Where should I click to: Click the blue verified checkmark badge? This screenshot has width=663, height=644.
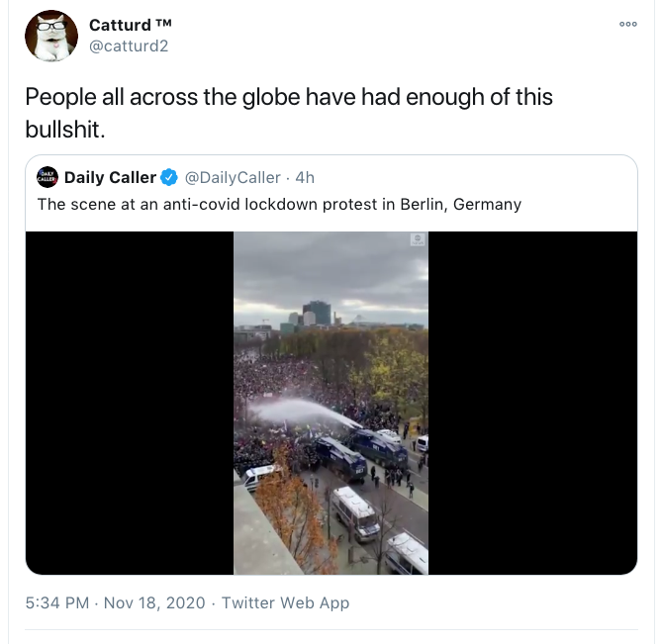coord(169,178)
